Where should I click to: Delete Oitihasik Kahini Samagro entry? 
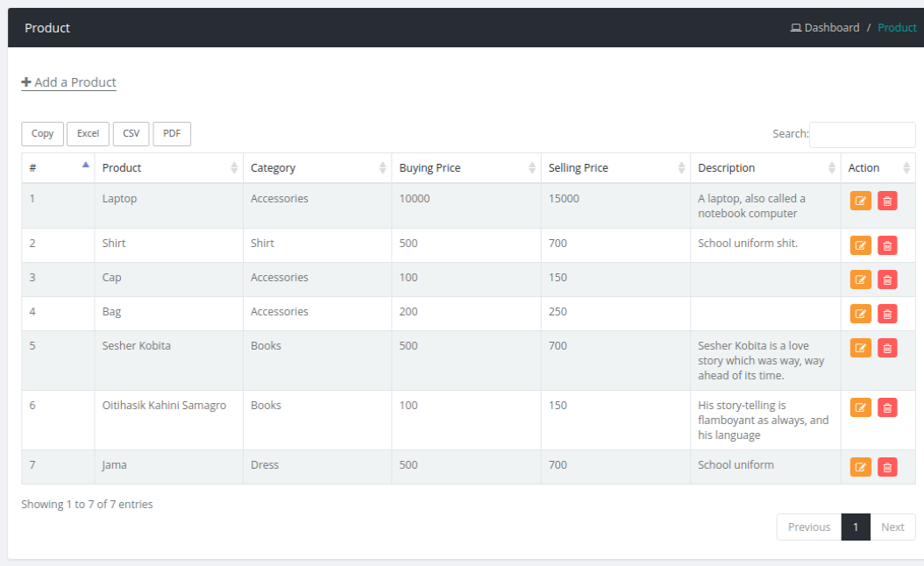click(887, 408)
